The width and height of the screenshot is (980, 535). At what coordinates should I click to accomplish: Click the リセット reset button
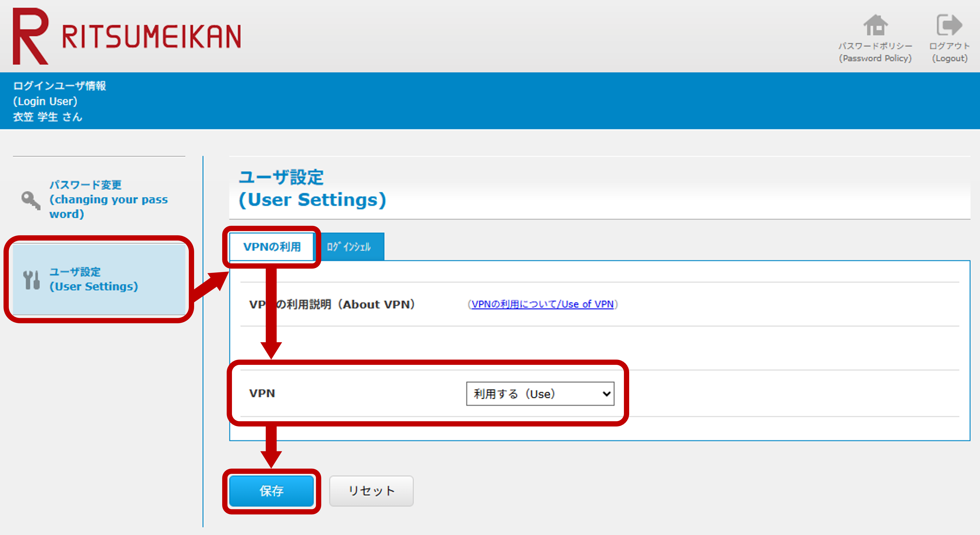pyautogui.click(x=371, y=491)
